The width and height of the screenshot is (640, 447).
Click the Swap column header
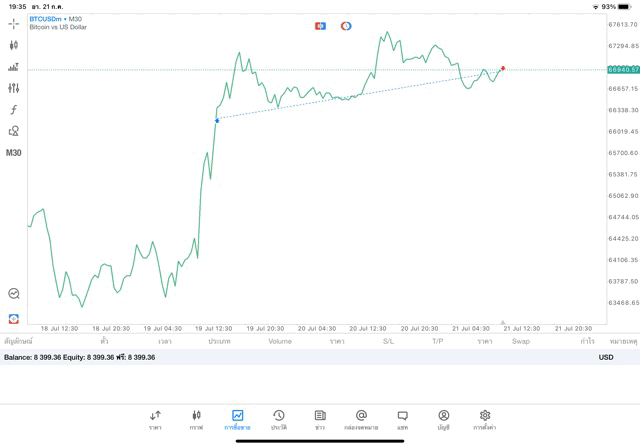(521, 341)
